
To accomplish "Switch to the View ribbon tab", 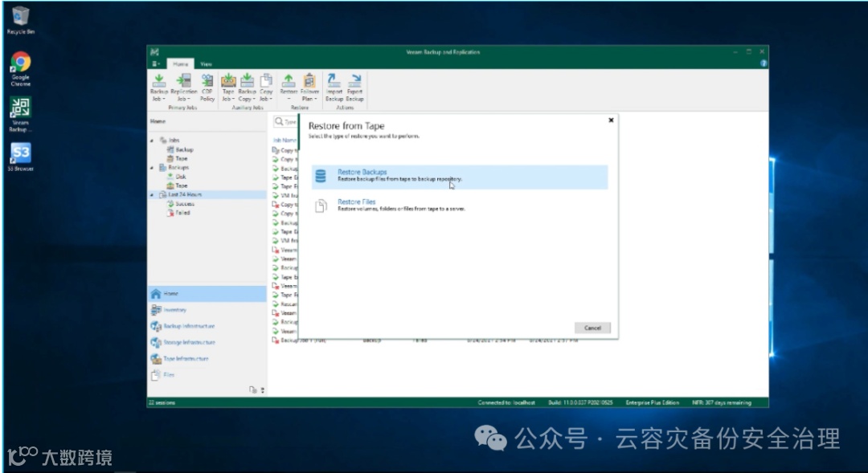I will pos(206,64).
